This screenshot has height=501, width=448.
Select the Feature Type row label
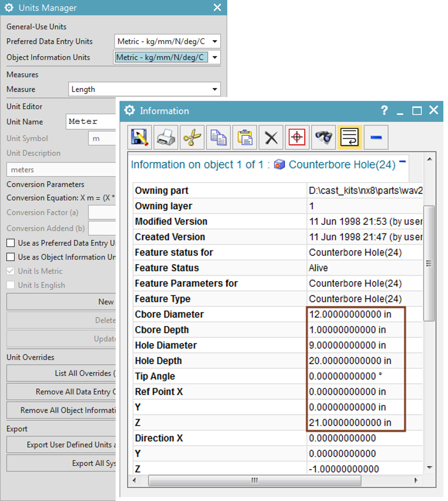pos(162,299)
